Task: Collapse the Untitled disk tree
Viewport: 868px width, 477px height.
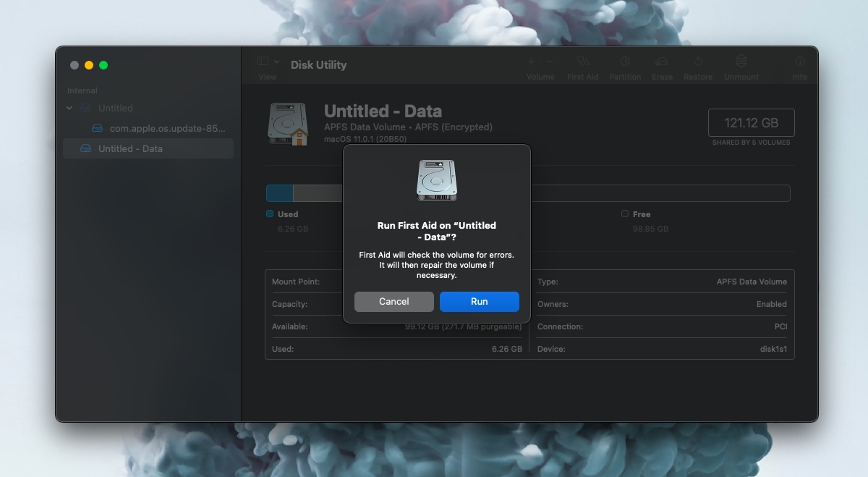Action: 69,108
